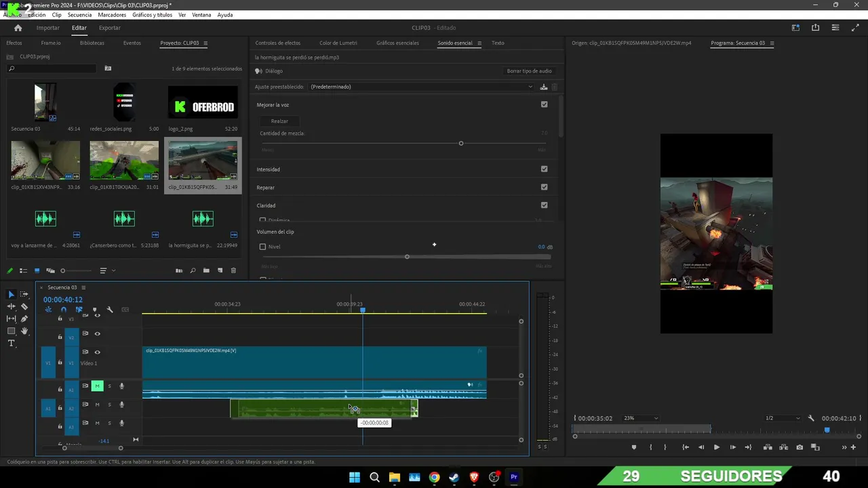The width and height of the screenshot is (868, 488).
Task: Go to the Exportar workspace
Action: click(109, 28)
